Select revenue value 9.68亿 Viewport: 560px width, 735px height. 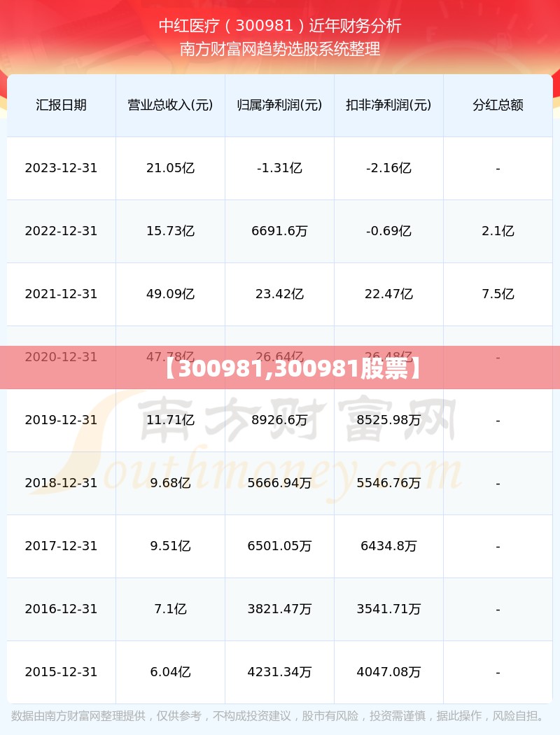point(171,483)
